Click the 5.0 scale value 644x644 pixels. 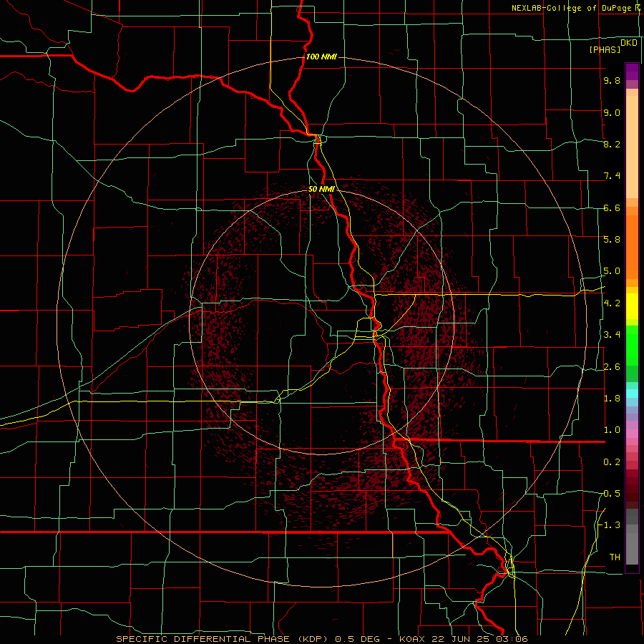612,271
